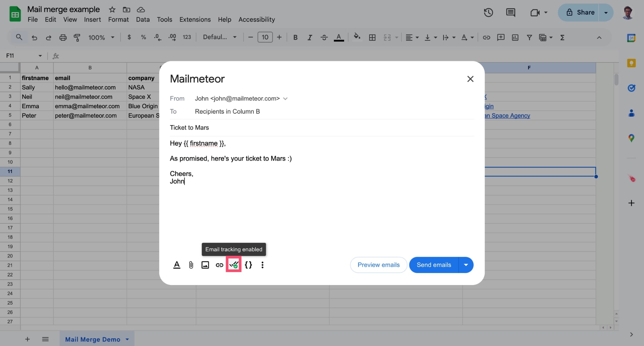Viewport: 644px width, 346px height.
Task: Open Google Calendar side panel
Action: click(631, 38)
